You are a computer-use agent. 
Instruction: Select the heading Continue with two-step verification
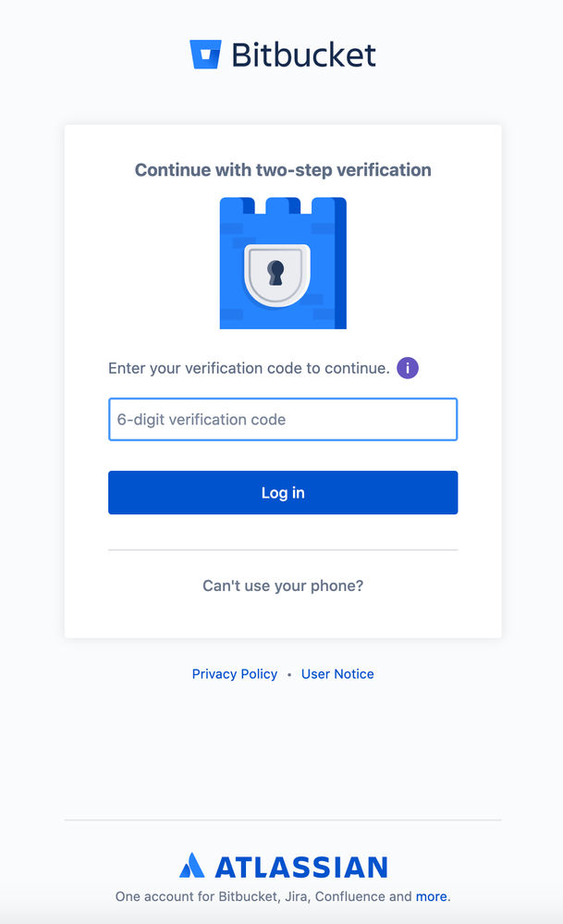[x=282, y=169]
